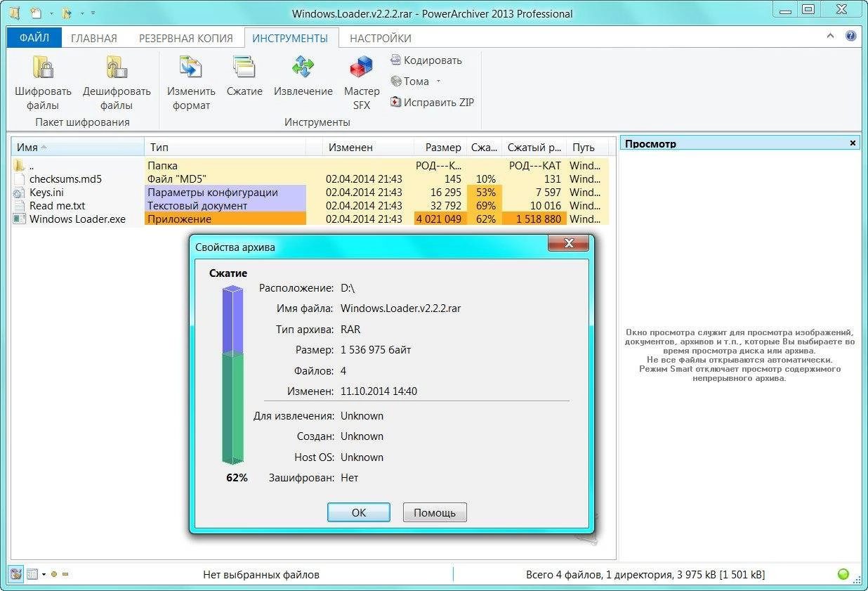Click the Windows.Loader.v2.2.2.rar file name value

pyautogui.click(x=400, y=309)
